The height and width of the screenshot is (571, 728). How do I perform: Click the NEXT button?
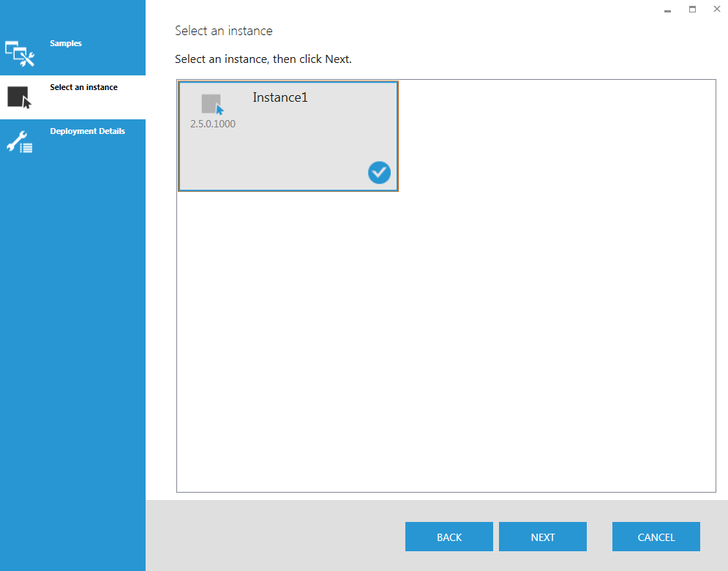click(x=543, y=537)
